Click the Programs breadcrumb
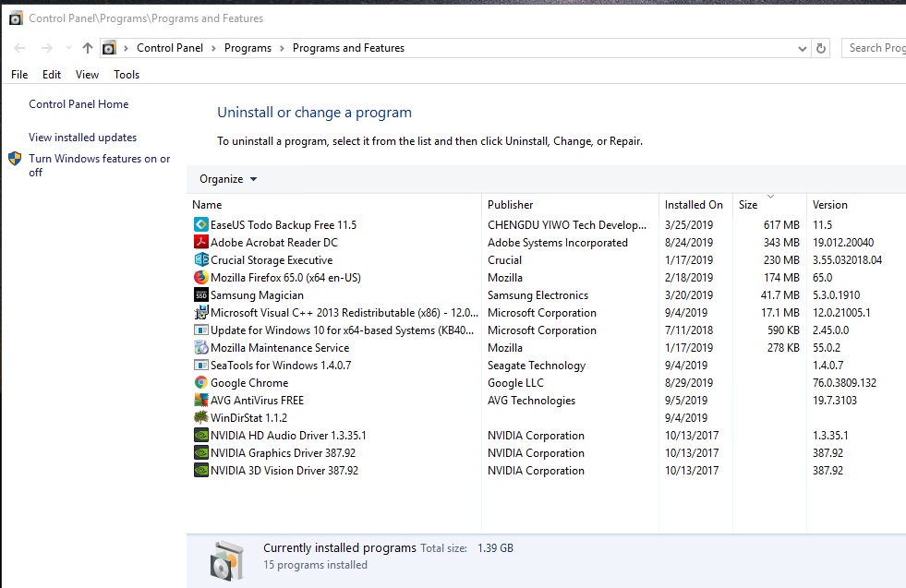Viewport: 906px width, 588px height. click(248, 48)
